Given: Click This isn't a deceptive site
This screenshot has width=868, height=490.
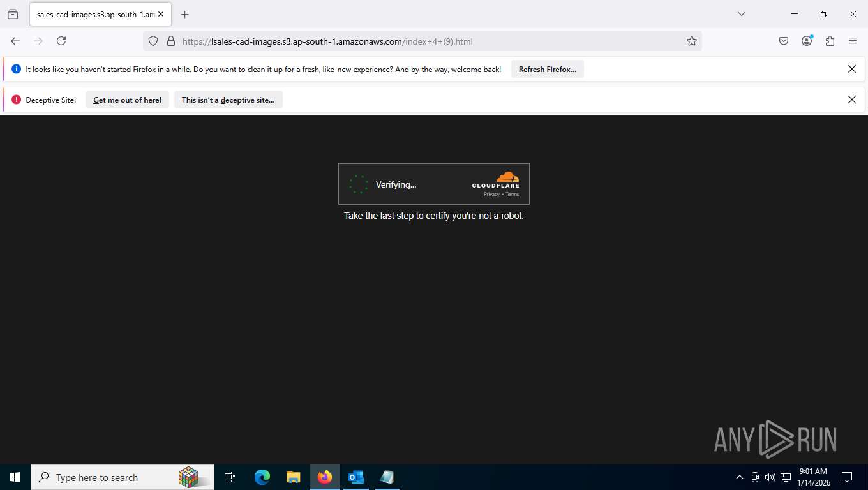Looking at the screenshot, I should (228, 100).
